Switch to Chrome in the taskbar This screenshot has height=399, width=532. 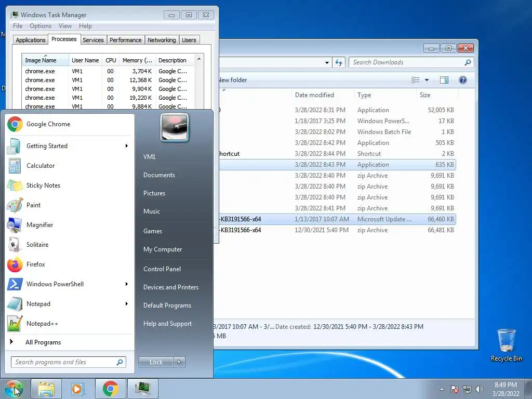click(x=110, y=389)
